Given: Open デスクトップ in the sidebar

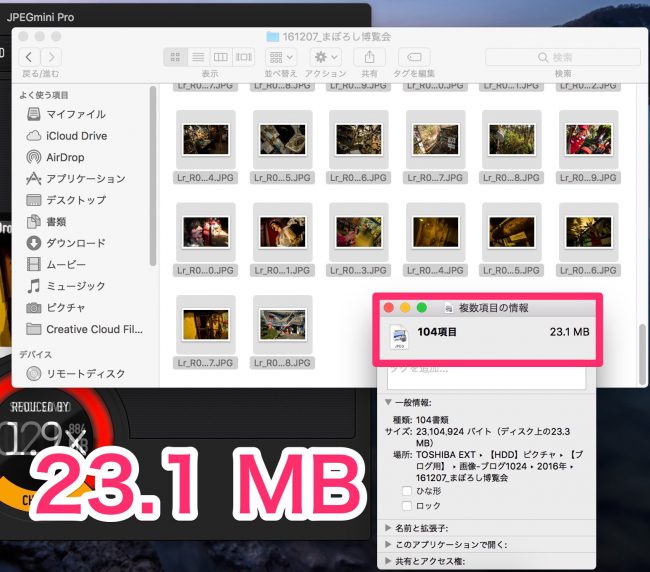Looking at the screenshot, I should (66, 200).
